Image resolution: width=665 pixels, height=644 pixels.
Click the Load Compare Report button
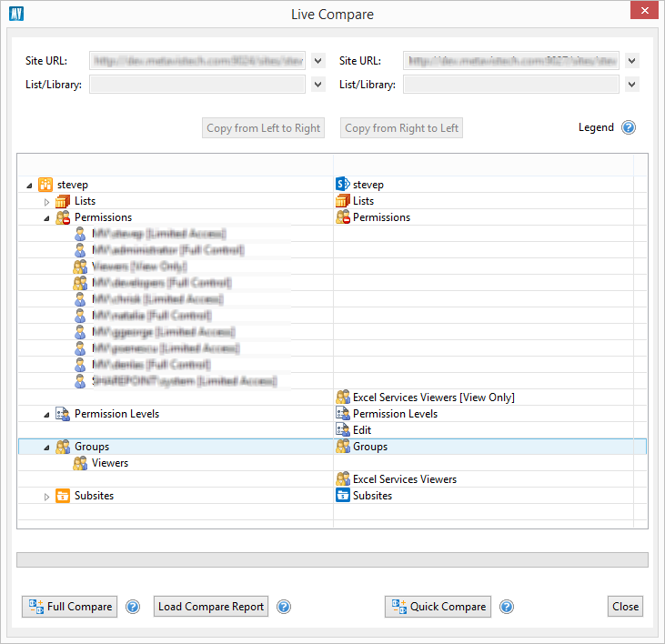(x=211, y=607)
